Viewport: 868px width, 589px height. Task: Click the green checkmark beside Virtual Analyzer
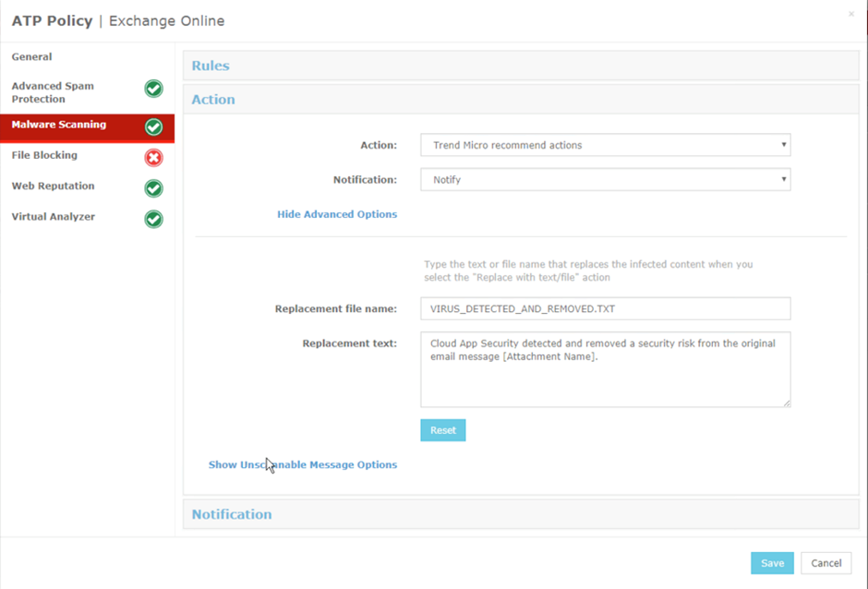click(153, 219)
